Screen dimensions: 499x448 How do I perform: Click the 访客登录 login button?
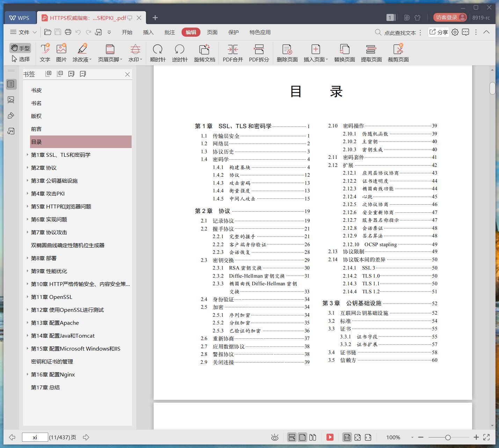[450, 17]
